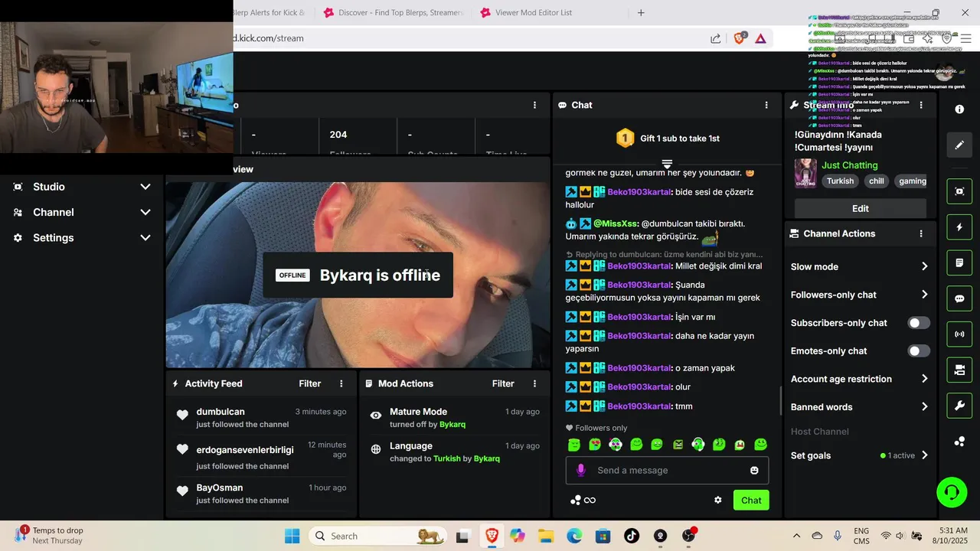Click Just Chatting category thumbnail
The height and width of the screenshot is (551, 980).
(805, 173)
